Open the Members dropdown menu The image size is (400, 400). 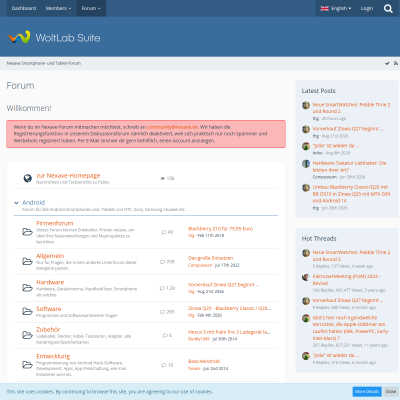(x=58, y=8)
